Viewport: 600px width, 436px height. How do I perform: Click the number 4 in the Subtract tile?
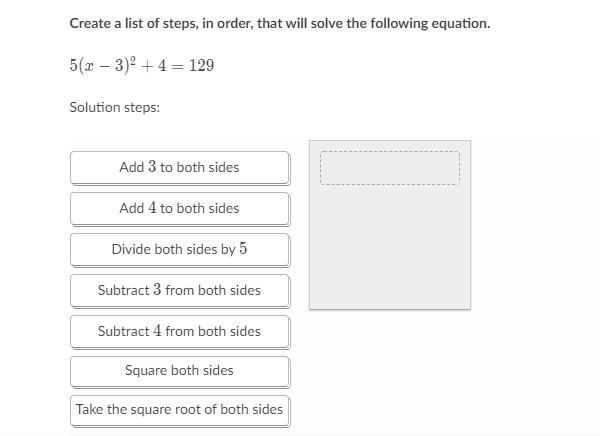157,330
